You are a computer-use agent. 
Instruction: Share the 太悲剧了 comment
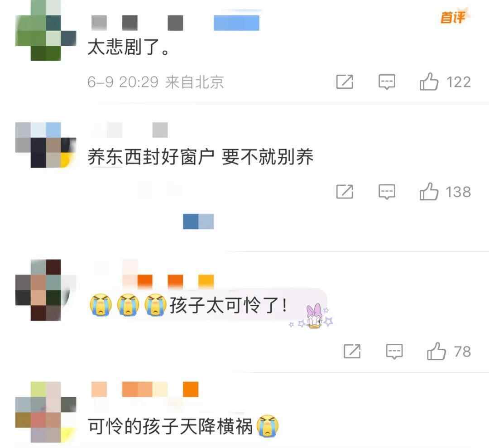[x=345, y=82]
